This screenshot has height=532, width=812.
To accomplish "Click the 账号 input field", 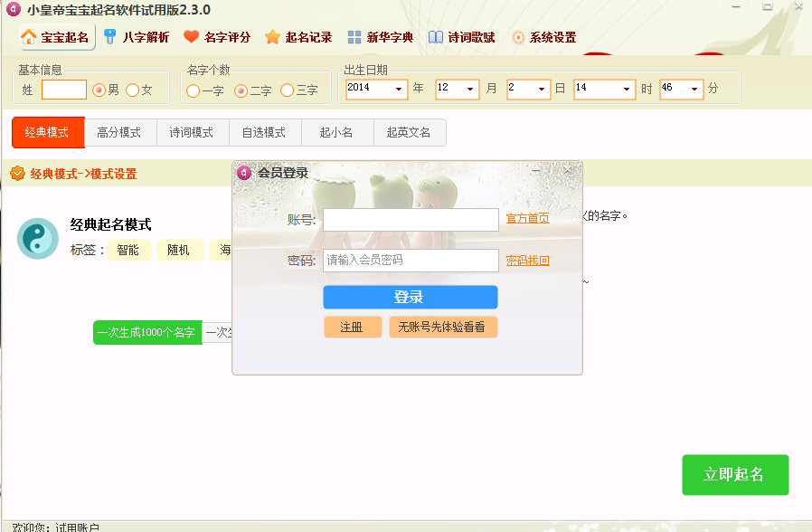I will [411, 220].
